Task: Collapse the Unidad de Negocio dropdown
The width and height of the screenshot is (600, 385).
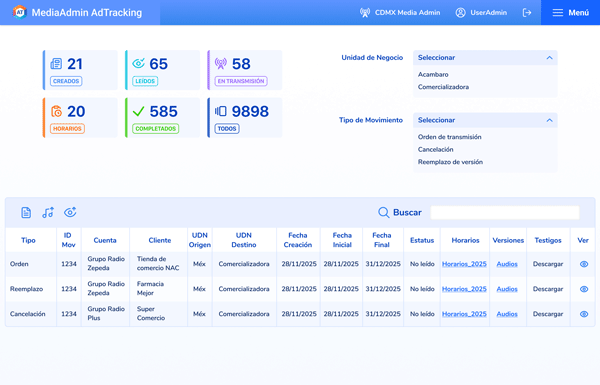Action: (485, 58)
